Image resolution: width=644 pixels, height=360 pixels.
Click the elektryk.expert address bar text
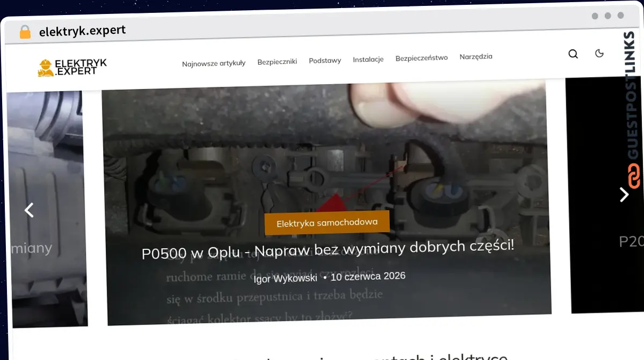tap(82, 31)
